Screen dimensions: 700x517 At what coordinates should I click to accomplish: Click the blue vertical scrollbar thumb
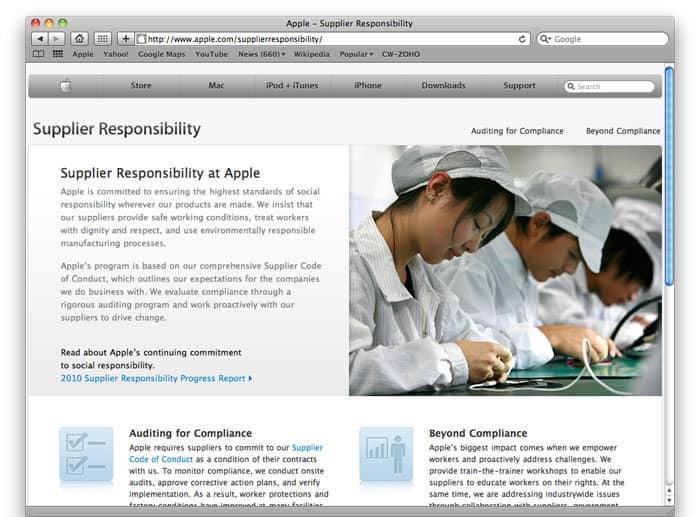(x=669, y=176)
